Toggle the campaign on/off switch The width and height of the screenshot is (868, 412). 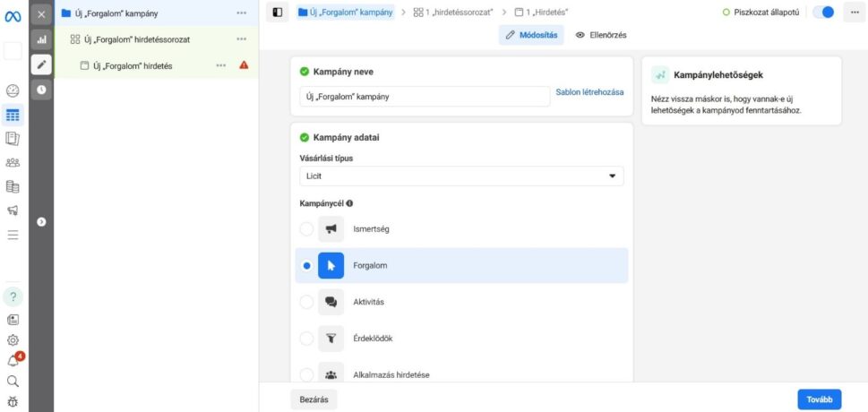click(822, 13)
